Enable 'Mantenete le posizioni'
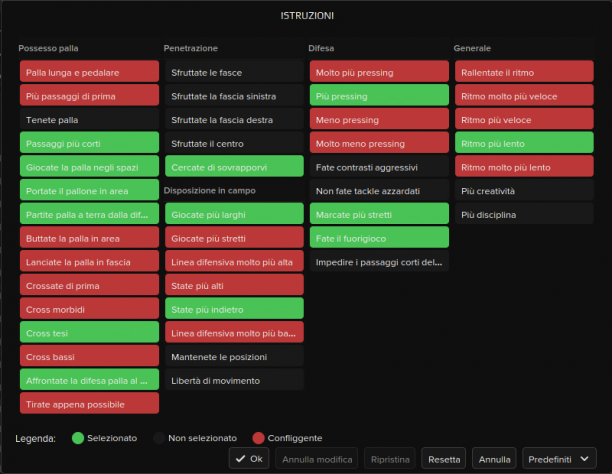The image size is (612, 474). (x=234, y=356)
